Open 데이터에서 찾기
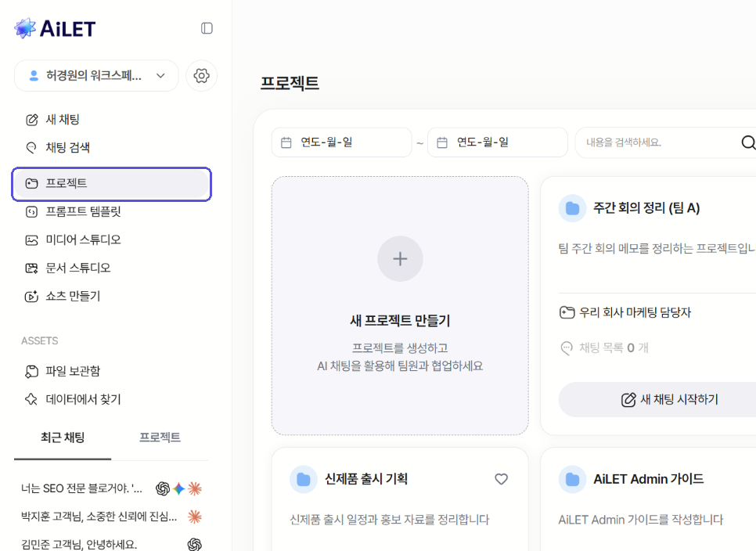The image size is (756, 551). coord(74,399)
